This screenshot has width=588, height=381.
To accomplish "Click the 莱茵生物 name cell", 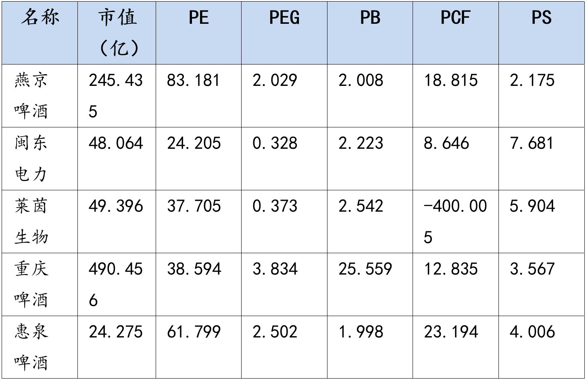I will (x=31, y=221).
